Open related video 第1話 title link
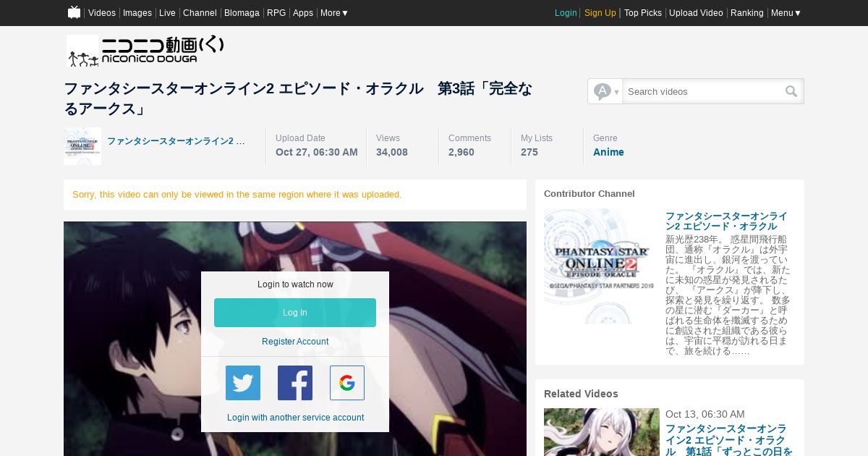868x456 pixels. [x=729, y=440]
